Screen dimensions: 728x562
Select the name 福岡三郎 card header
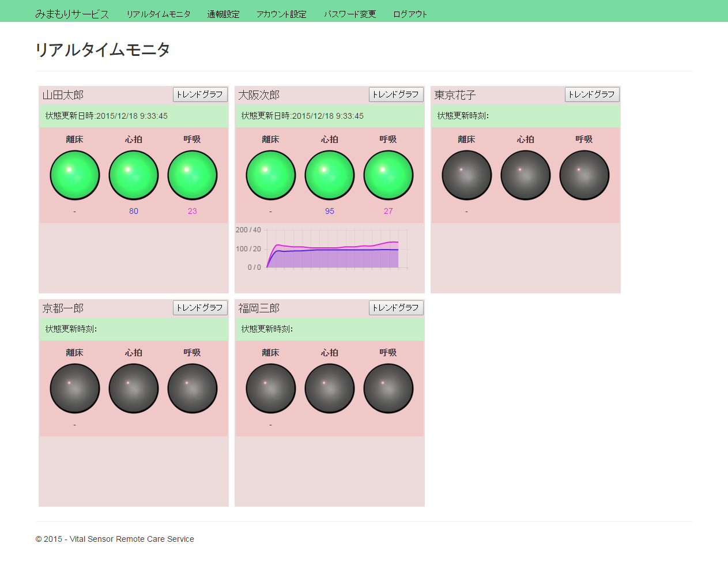coord(259,308)
